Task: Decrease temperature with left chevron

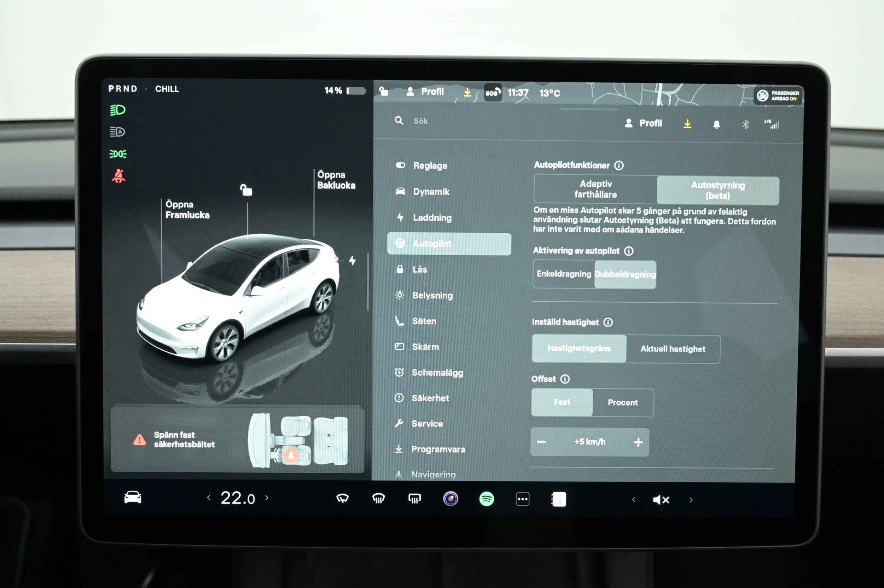Action: [x=209, y=497]
